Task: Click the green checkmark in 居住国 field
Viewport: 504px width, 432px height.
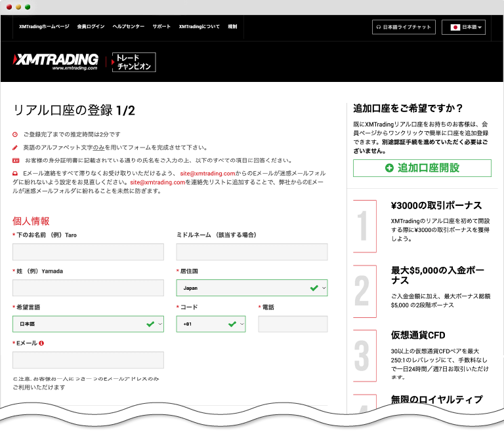Action: [314, 288]
